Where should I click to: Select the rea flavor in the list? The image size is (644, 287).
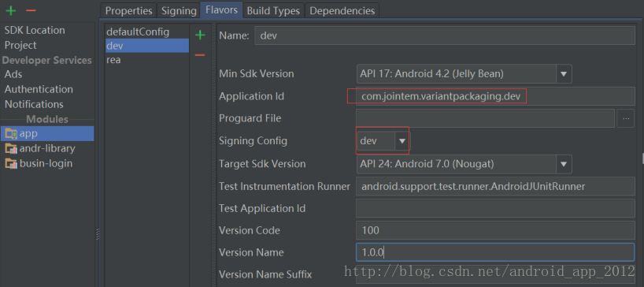coord(147,60)
